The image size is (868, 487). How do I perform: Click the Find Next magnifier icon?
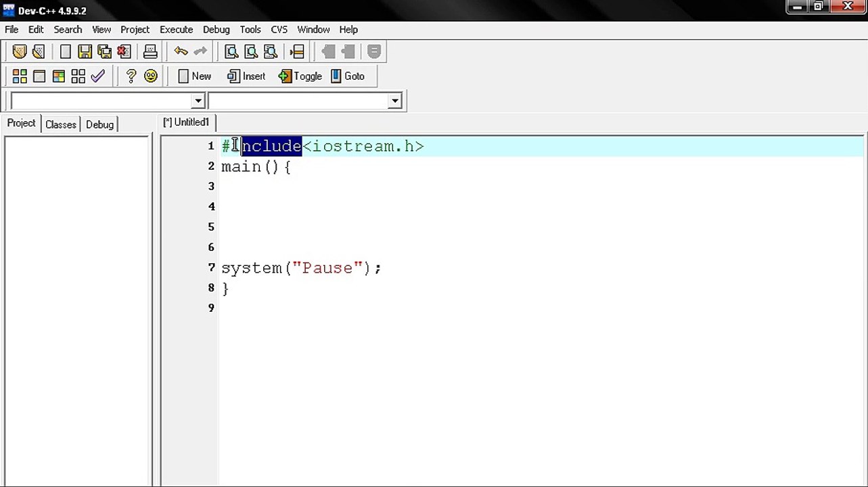click(x=271, y=51)
